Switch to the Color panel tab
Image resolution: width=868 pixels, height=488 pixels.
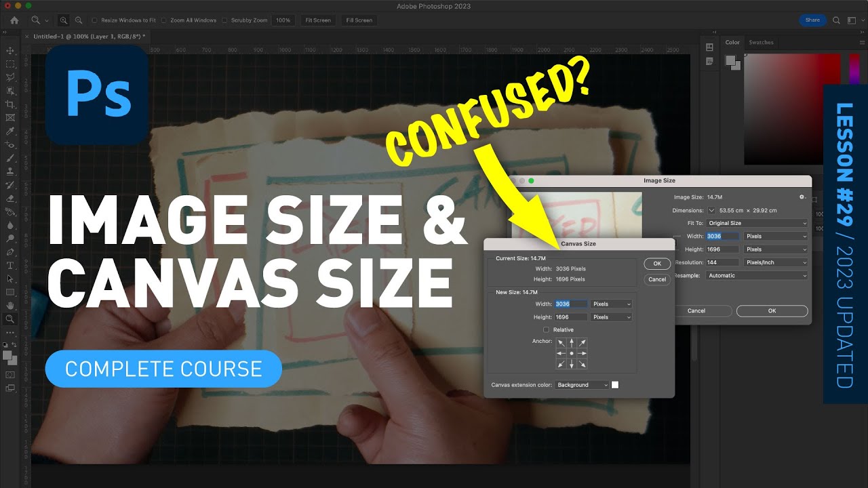(x=732, y=42)
